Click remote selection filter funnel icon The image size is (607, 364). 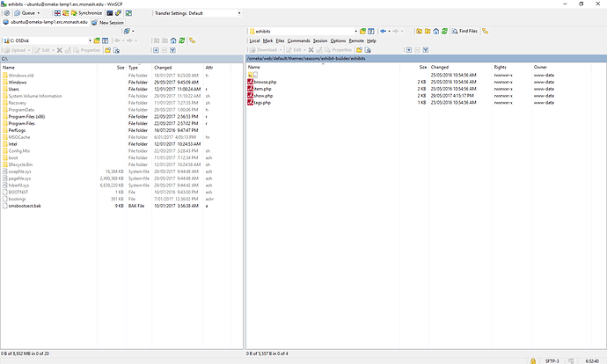426,50
